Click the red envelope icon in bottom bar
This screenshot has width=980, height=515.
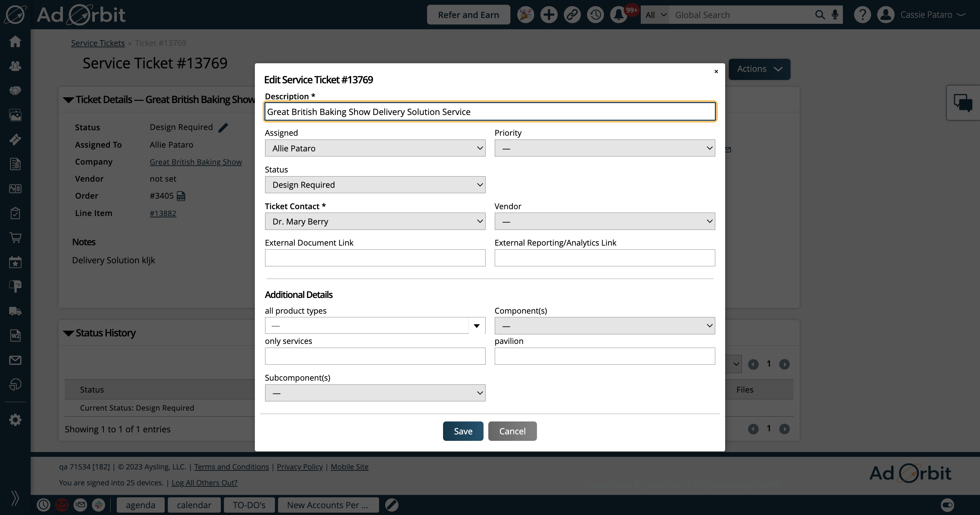point(62,505)
